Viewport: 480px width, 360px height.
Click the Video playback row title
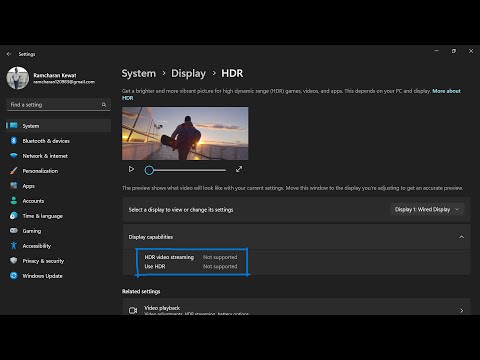pos(162,308)
